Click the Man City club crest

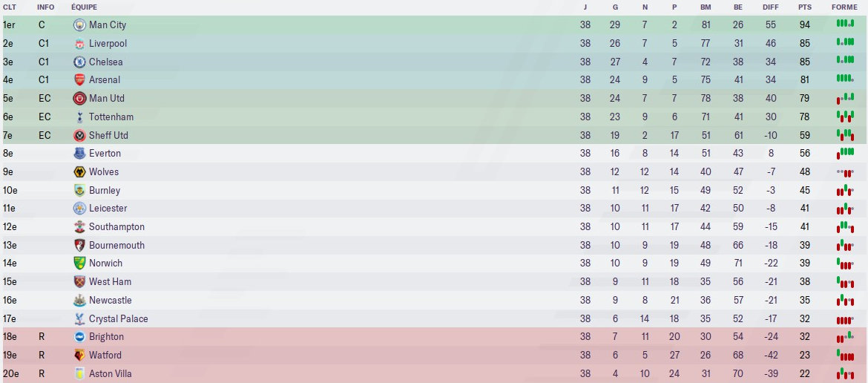point(79,25)
